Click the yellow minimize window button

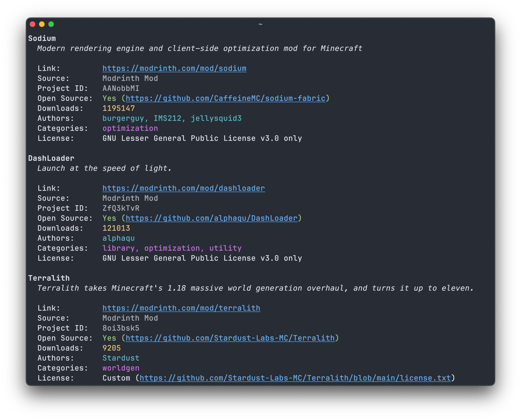tap(42, 24)
